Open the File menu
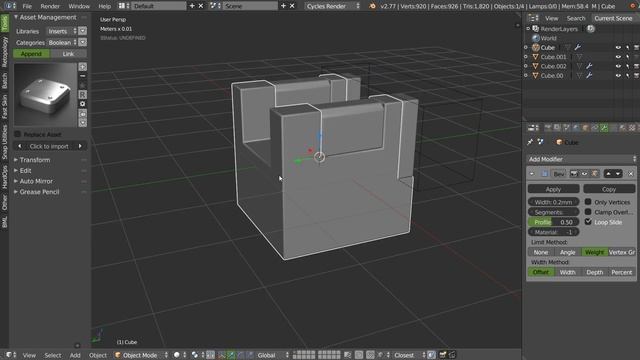The height and width of the screenshot is (360, 640). [x=27, y=6]
